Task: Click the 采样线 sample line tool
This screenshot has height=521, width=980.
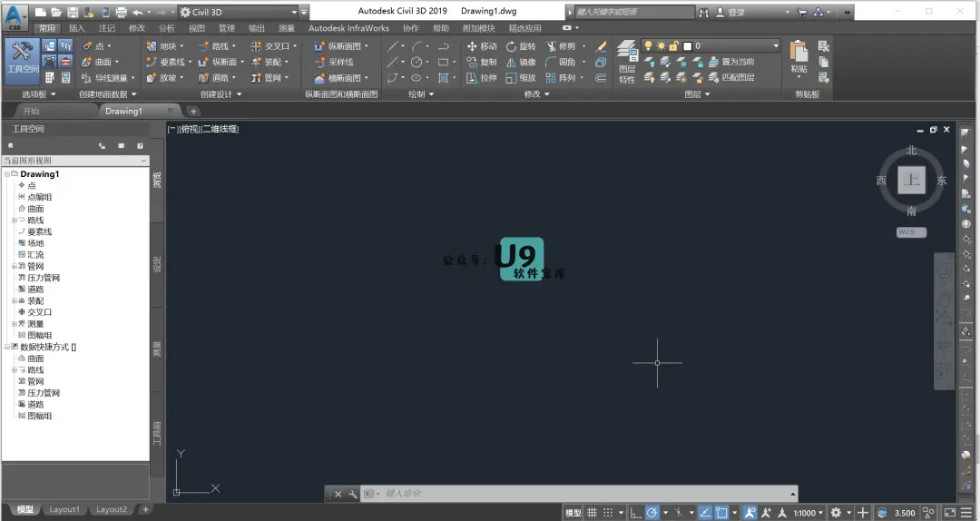Action: tap(334, 62)
